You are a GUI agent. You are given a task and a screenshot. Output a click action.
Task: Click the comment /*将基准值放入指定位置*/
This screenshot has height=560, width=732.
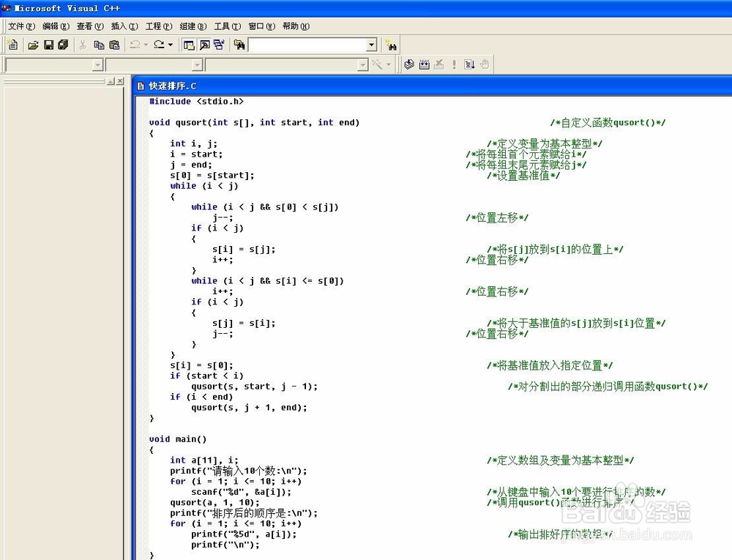pos(550,365)
